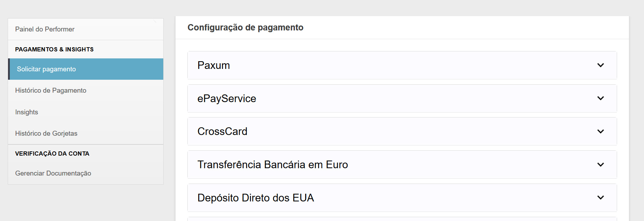Click the Configuração de pagamento heading
644x221 pixels.
(x=245, y=28)
